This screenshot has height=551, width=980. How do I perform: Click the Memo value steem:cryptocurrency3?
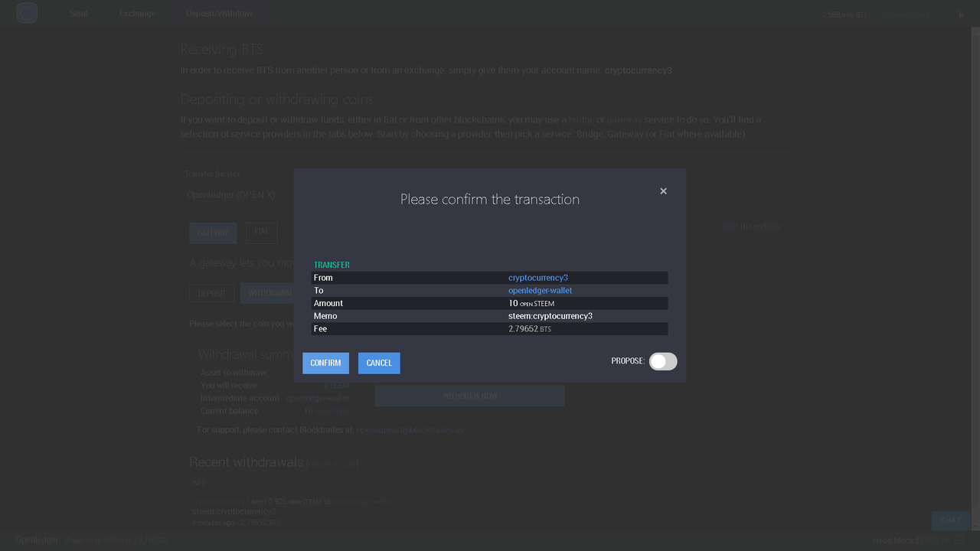point(550,316)
